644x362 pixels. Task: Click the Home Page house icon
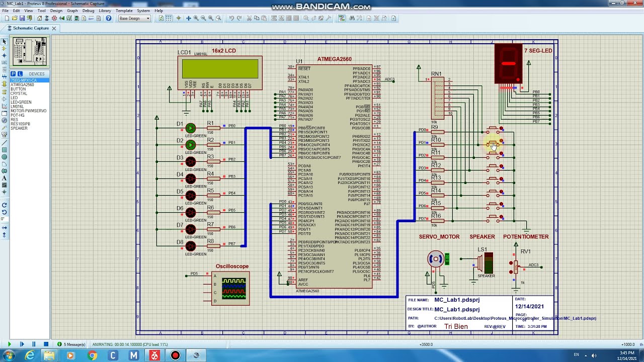point(39,18)
